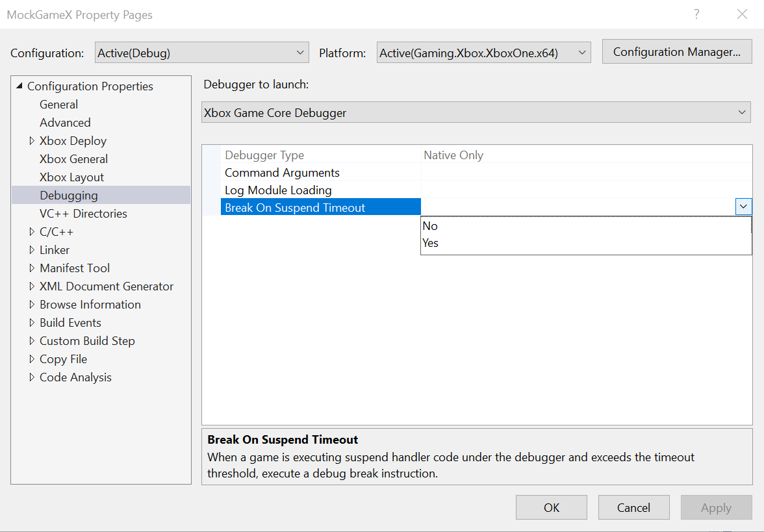Select the Break On Suspend Timeout row
This screenshot has width=764, height=532.
point(321,207)
